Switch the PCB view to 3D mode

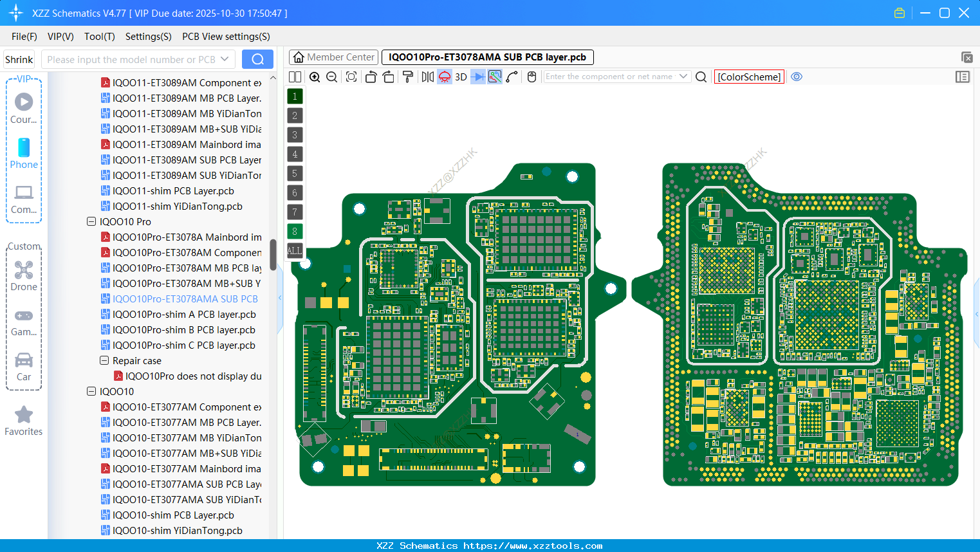(460, 77)
